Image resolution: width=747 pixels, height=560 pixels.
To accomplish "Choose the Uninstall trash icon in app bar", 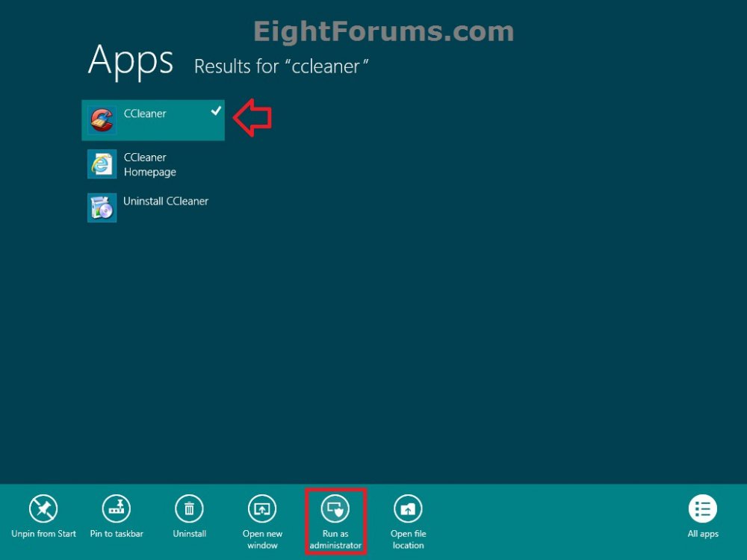I will 189,508.
